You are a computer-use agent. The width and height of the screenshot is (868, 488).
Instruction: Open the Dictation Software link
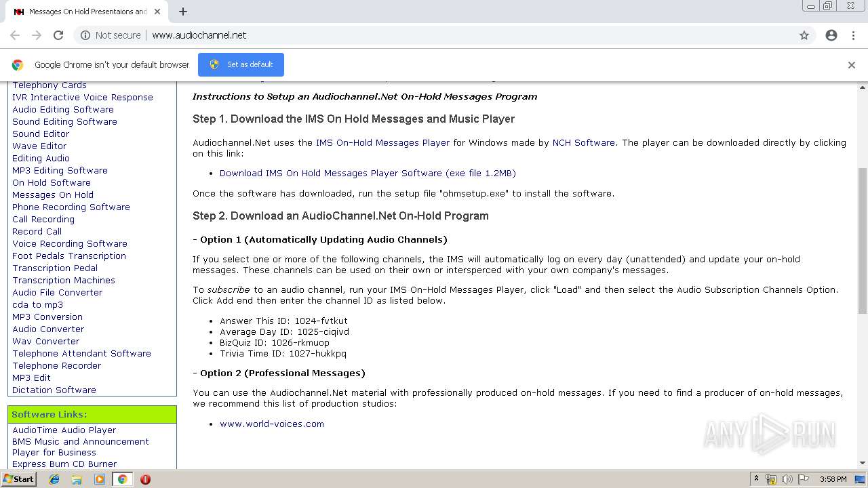click(54, 390)
